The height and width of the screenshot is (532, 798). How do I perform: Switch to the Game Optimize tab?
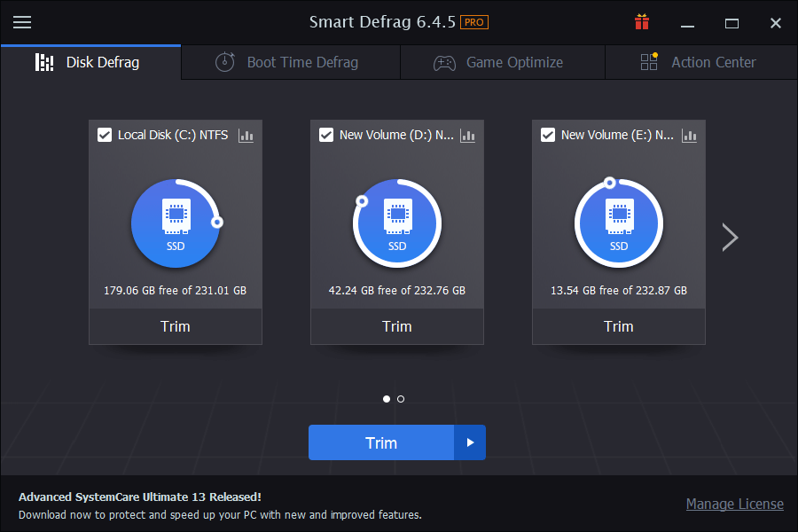click(x=502, y=62)
